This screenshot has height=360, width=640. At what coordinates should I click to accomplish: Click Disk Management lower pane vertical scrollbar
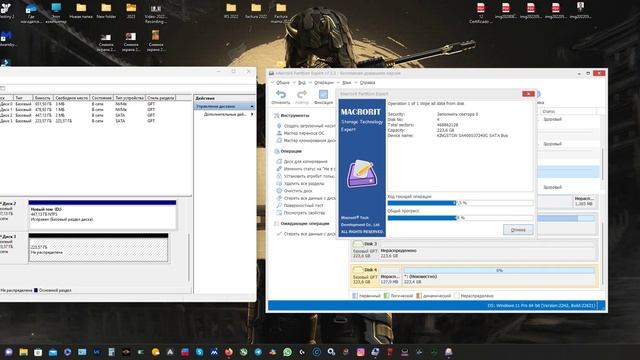tap(189, 257)
